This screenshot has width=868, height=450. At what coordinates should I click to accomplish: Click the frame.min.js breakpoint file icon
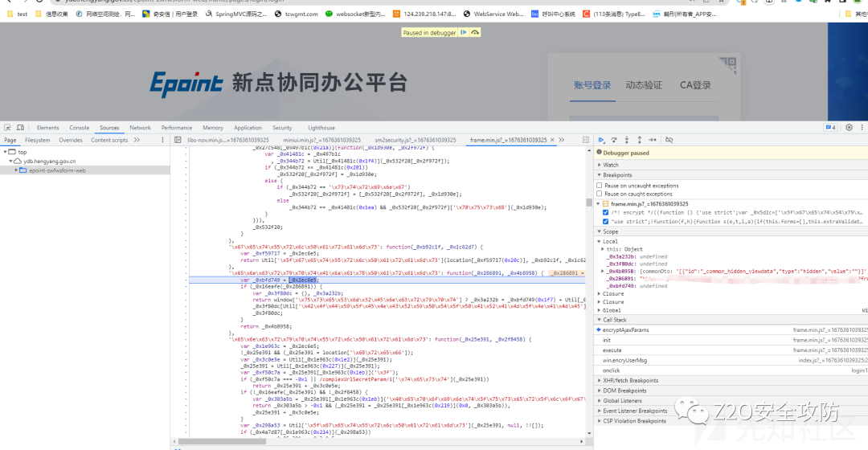[x=606, y=203]
